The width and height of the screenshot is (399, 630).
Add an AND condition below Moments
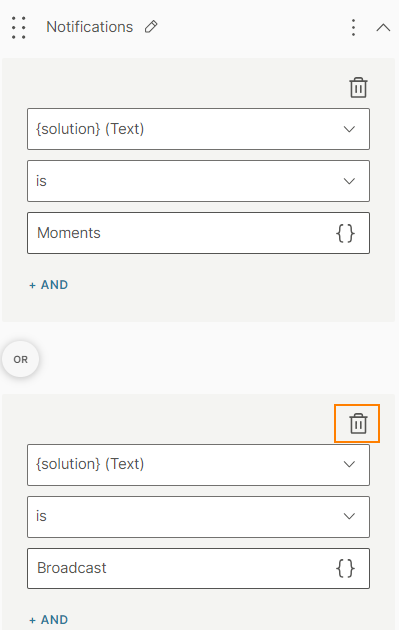49,285
